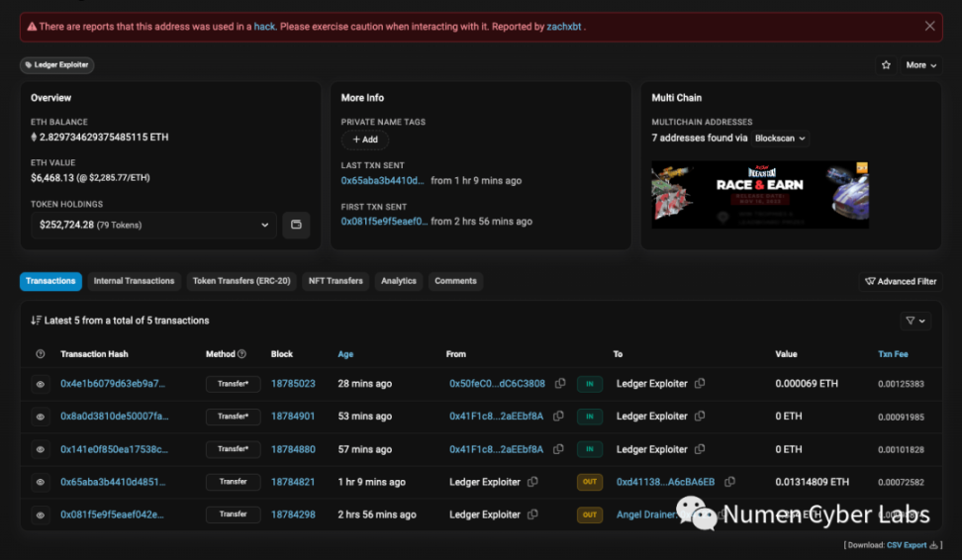
Task: Copy To address in 53 mins ago row
Action: pyautogui.click(x=700, y=416)
